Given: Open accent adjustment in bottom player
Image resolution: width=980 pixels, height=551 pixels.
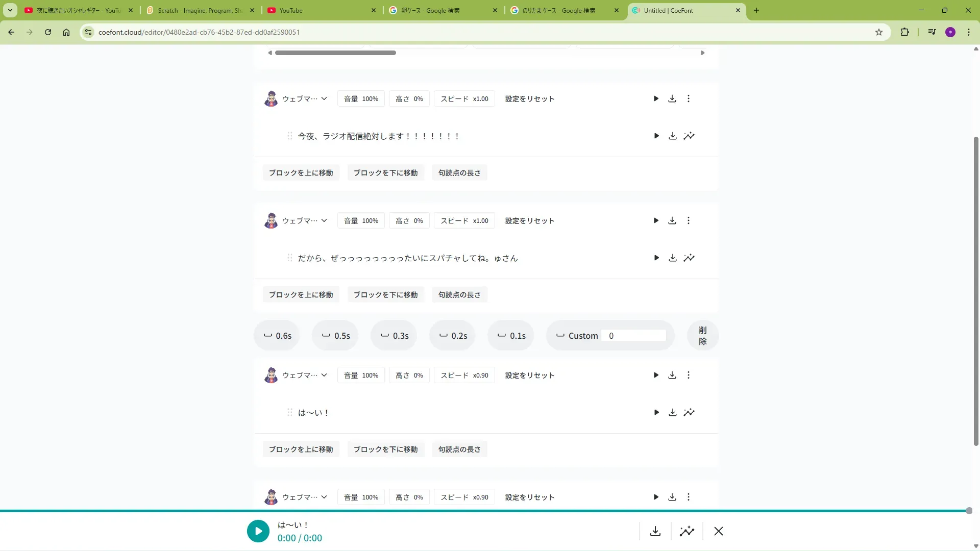Looking at the screenshot, I should pyautogui.click(x=687, y=532).
